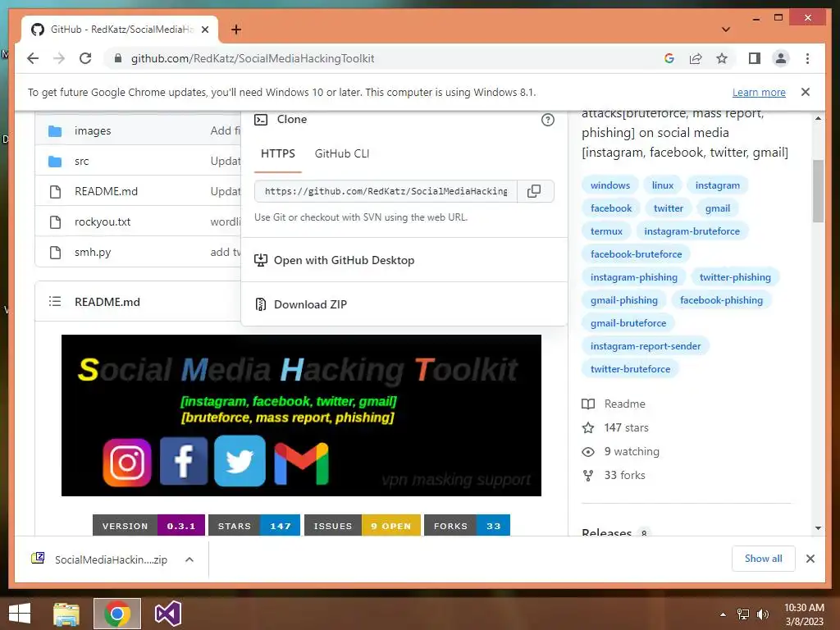The height and width of the screenshot is (630, 840).
Task: Click the instagram-report-sender topic tag
Action: (645, 347)
